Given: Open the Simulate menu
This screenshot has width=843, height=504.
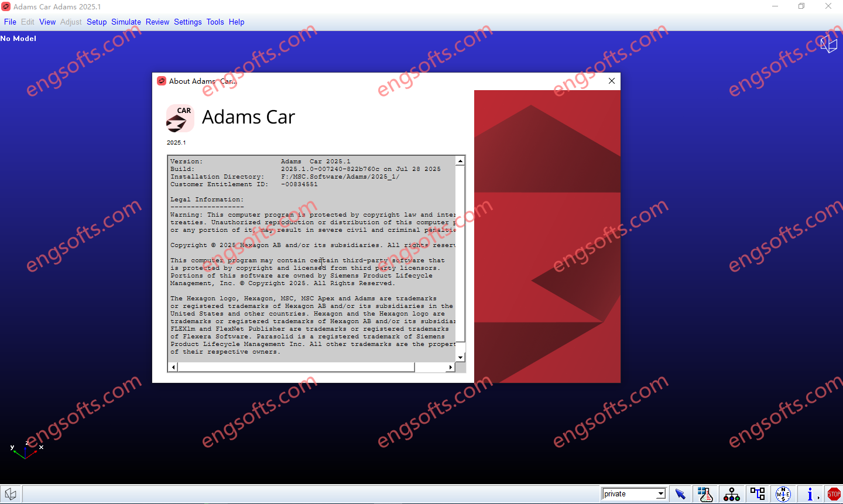Looking at the screenshot, I should (x=126, y=22).
